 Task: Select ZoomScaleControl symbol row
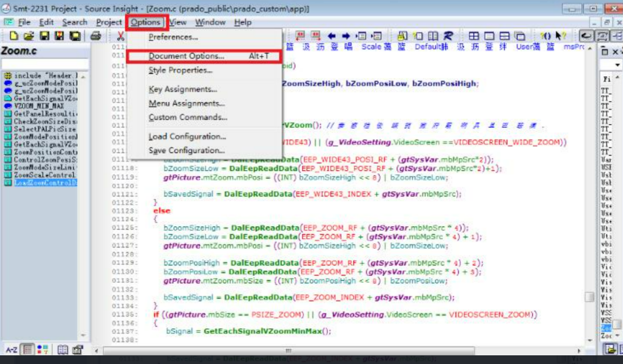pos(41,175)
